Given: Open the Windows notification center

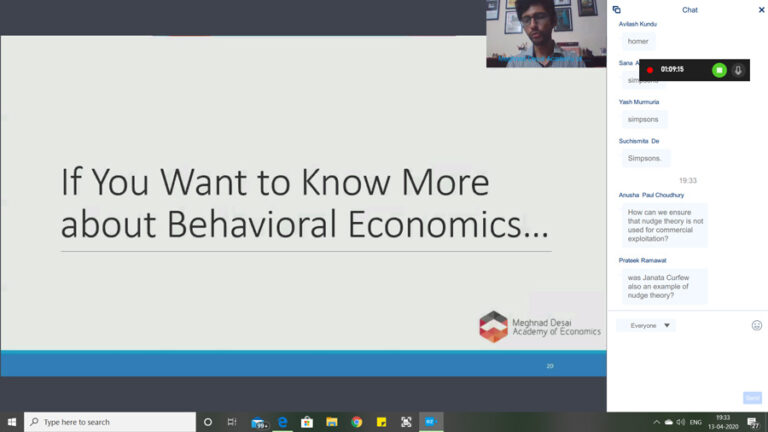Looking at the screenshot, I should click(753, 422).
